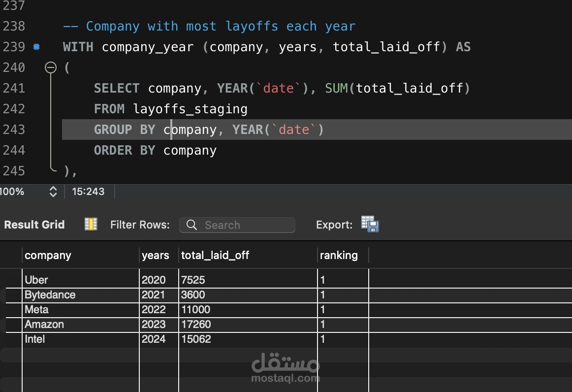Select the 2022 year cell
Screen dimensions: 572x392
[159, 310]
